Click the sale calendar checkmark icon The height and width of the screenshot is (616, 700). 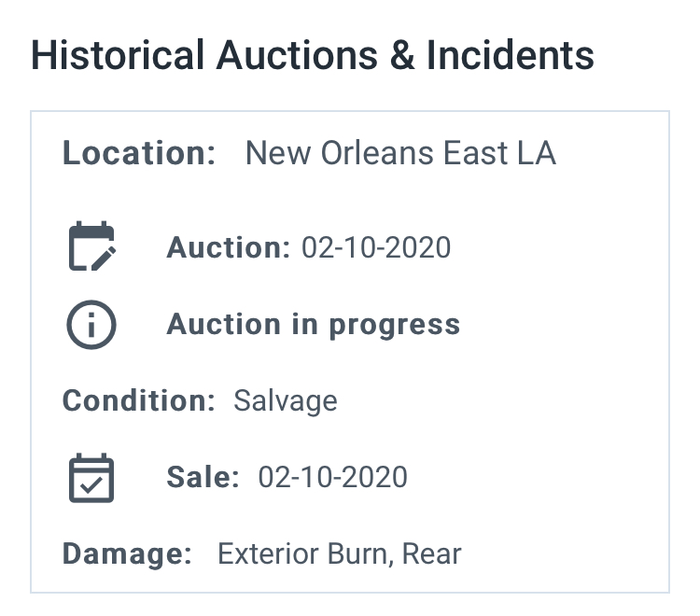91,478
